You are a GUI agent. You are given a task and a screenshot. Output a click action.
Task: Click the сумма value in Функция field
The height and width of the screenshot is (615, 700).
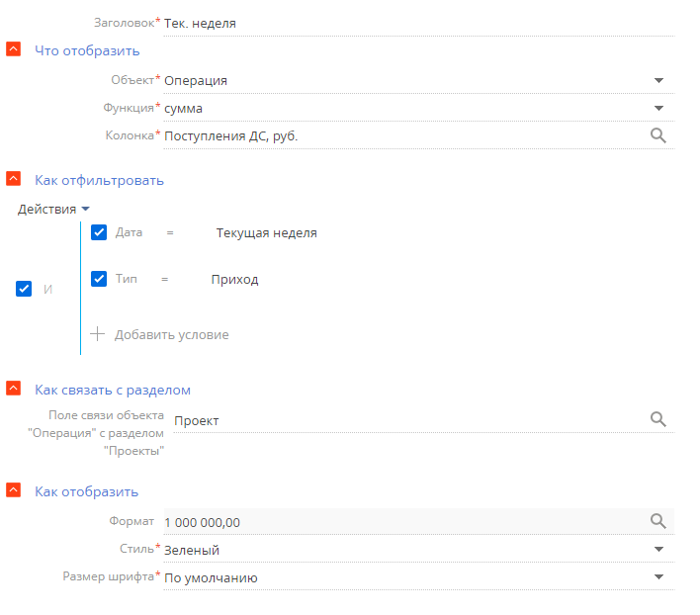point(183,109)
